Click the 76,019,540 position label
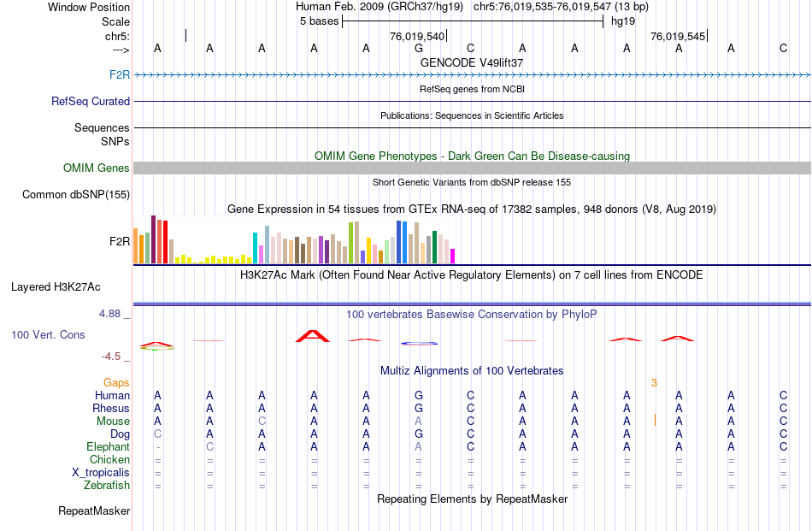The width and height of the screenshot is (812, 531). [417, 36]
